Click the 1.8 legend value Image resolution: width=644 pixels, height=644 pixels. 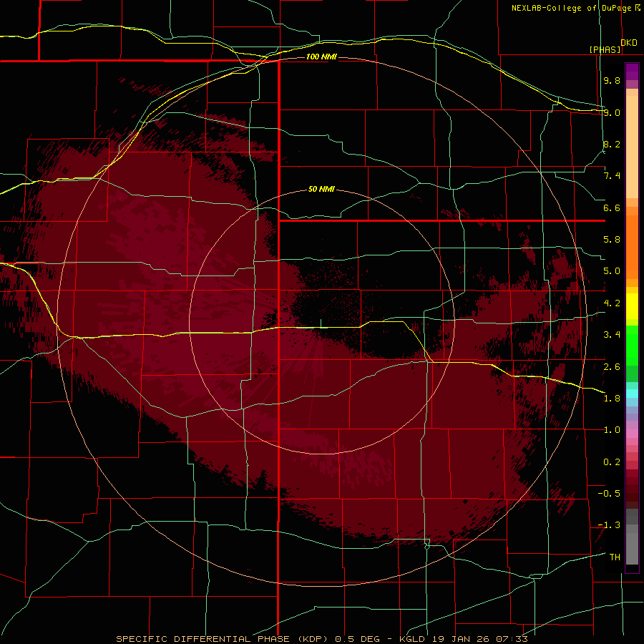click(612, 399)
